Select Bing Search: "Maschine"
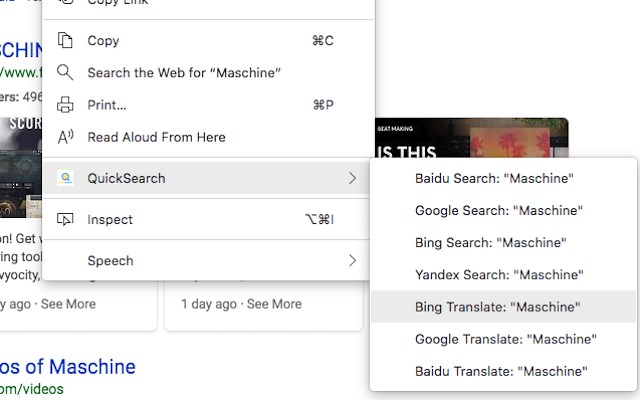 coord(491,243)
